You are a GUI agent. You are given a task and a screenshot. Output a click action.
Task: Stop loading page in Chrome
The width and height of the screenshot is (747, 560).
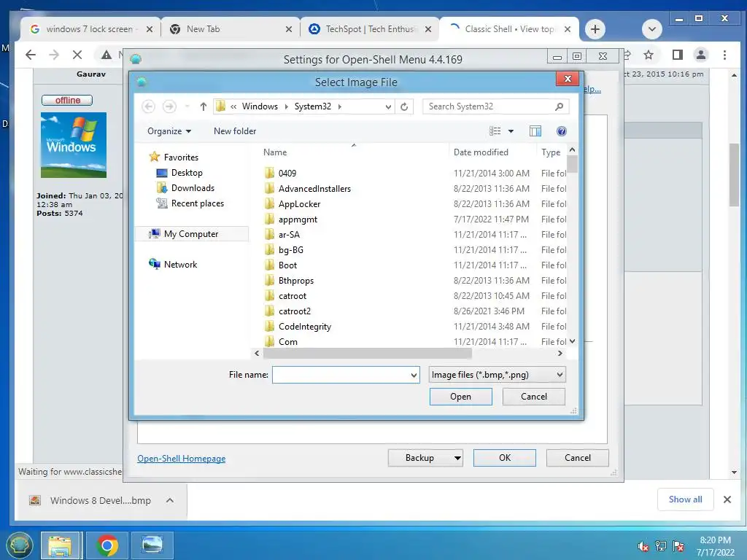77,55
